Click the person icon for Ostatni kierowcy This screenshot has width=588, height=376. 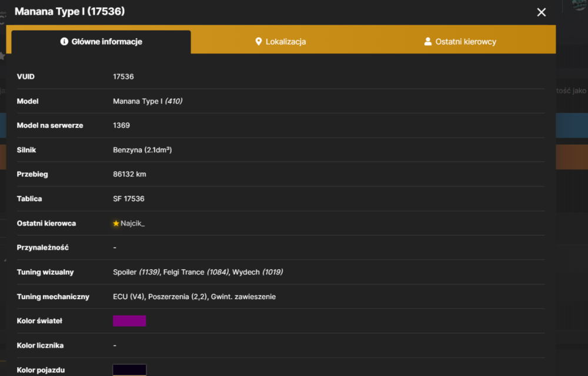[x=427, y=42]
